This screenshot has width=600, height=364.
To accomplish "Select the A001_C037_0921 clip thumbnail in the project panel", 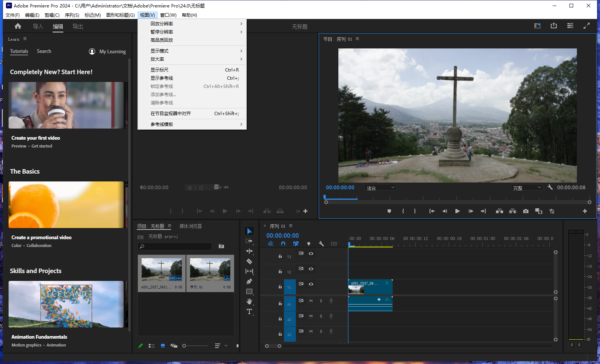I will (161, 270).
